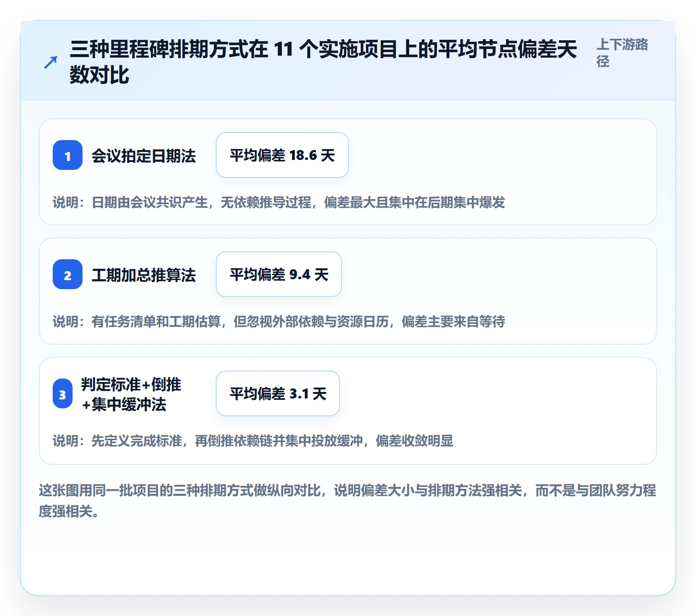Click the 平均偏差 9.4 天 pill

pos(279,274)
